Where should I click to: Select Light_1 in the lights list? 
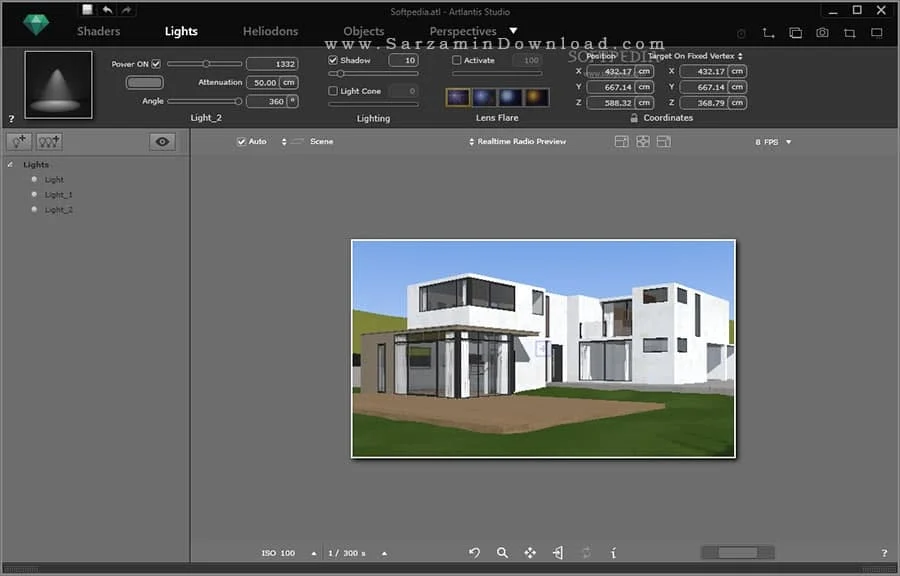[59, 194]
